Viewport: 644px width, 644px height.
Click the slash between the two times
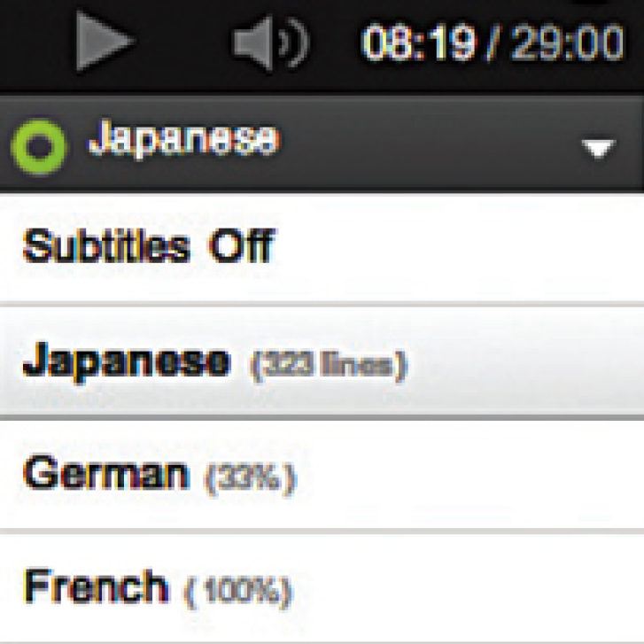[x=493, y=43]
